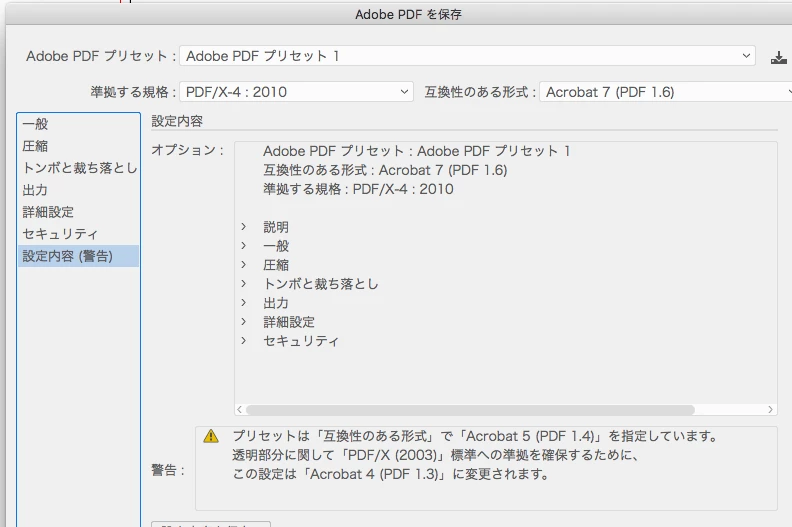Expand the 一般 section in options tree
The image size is (792, 527).
(243, 246)
